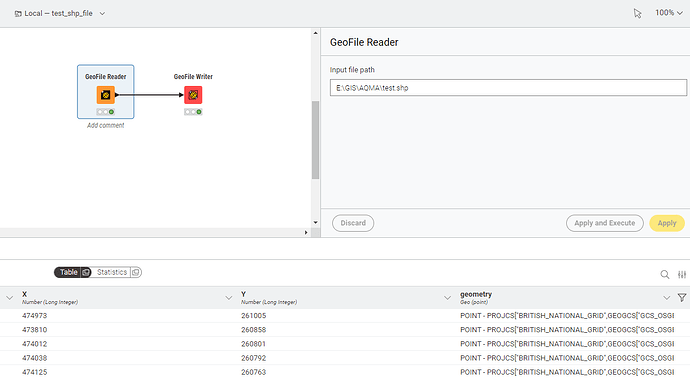Open the X column header dropdown
Viewport: 690px width, 378px height.
(x=229, y=298)
